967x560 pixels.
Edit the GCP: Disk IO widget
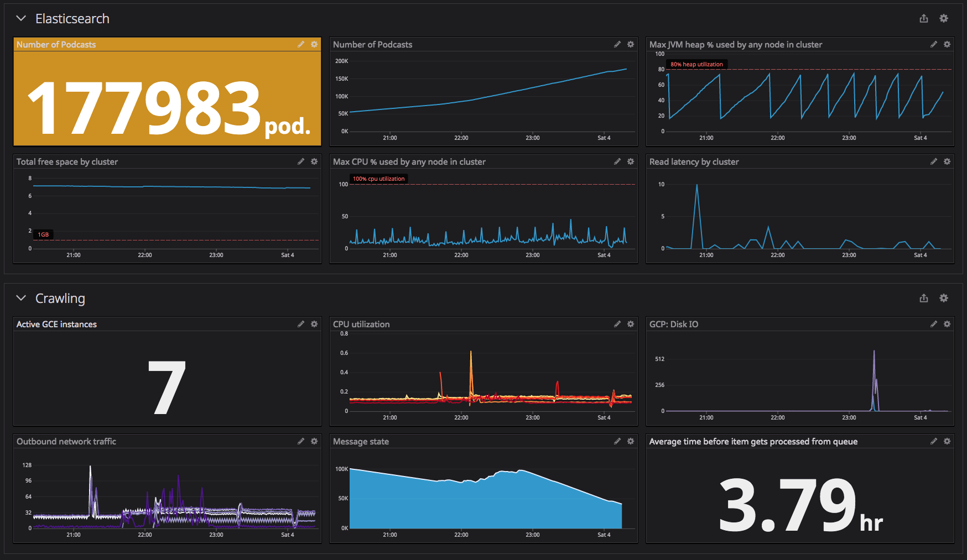coord(934,324)
